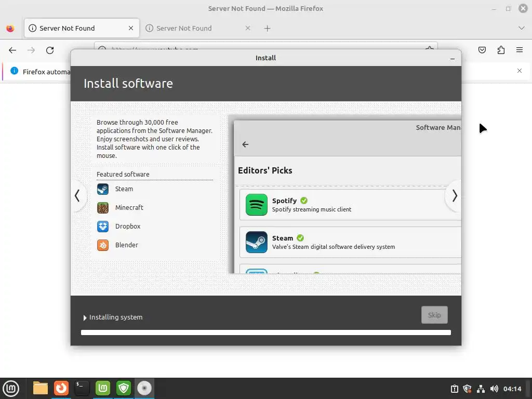Expand the Installing system details triangle
Image resolution: width=532 pixels, height=399 pixels.
pyautogui.click(x=85, y=318)
